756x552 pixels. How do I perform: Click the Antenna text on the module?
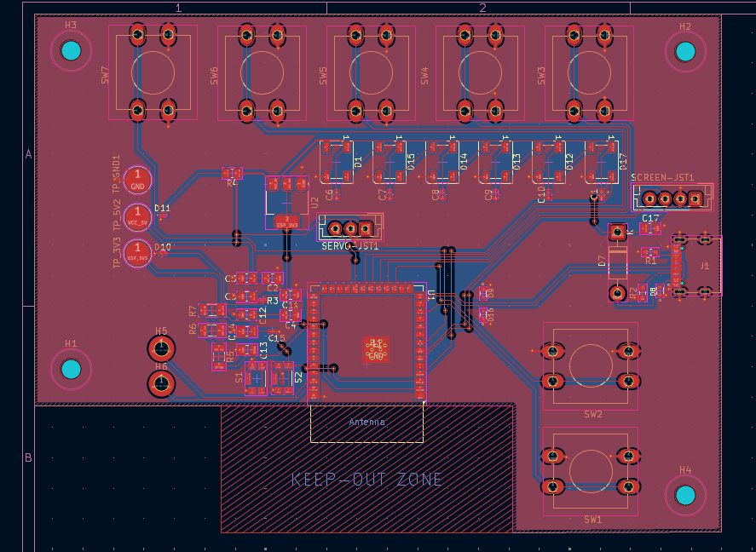[366, 422]
